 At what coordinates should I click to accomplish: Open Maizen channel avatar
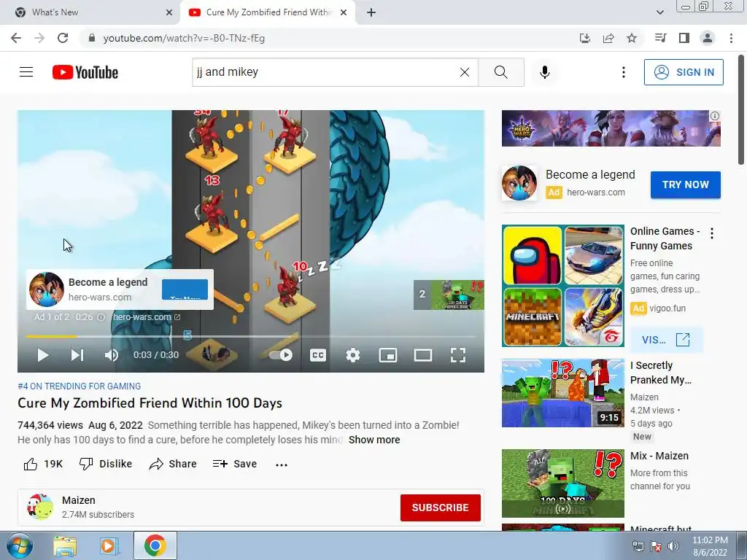[x=40, y=507]
